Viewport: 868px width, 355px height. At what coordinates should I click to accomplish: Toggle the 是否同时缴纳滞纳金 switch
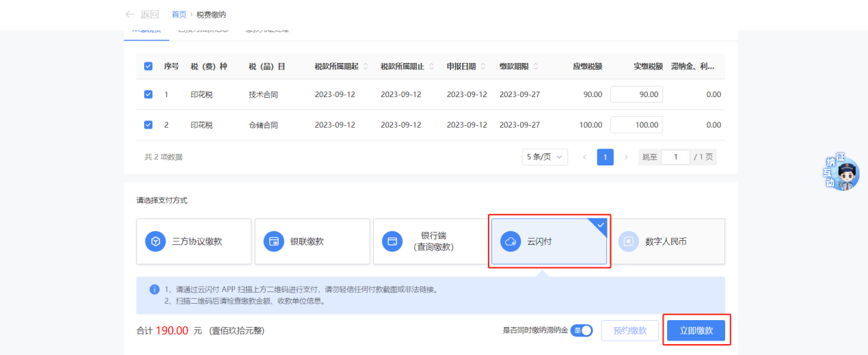click(x=581, y=331)
